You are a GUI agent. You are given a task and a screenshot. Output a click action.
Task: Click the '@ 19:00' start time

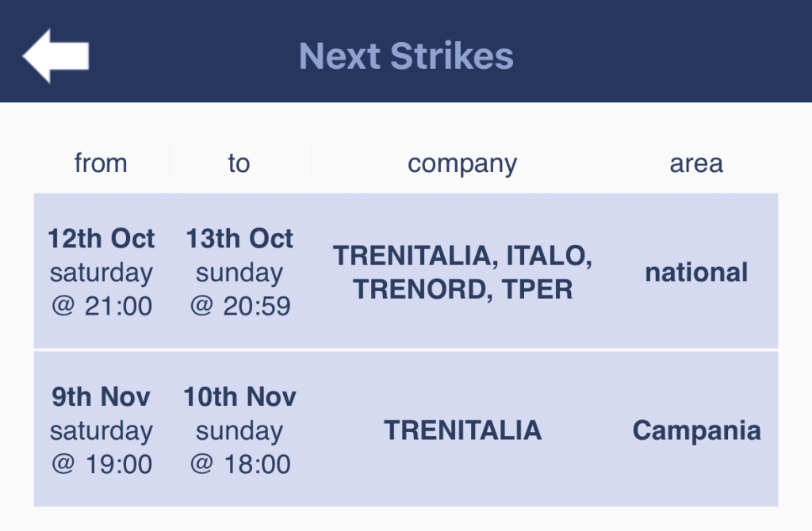click(x=101, y=464)
